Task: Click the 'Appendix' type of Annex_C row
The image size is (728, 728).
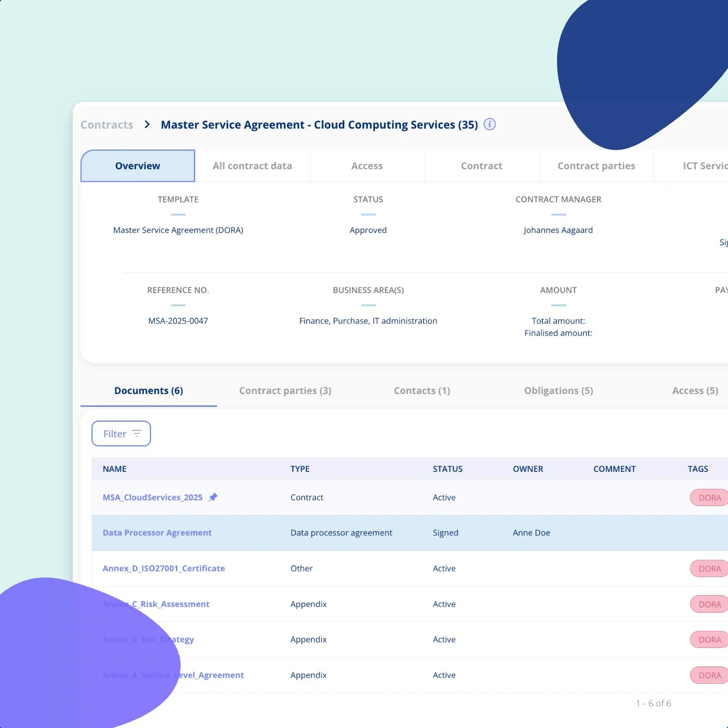Action: pyautogui.click(x=308, y=604)
